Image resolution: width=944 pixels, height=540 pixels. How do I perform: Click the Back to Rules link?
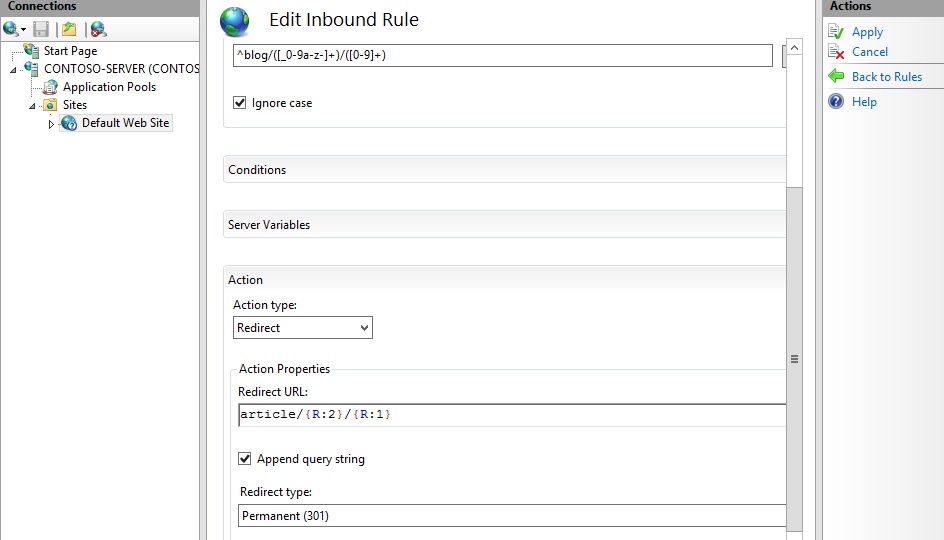pos(886,77)
